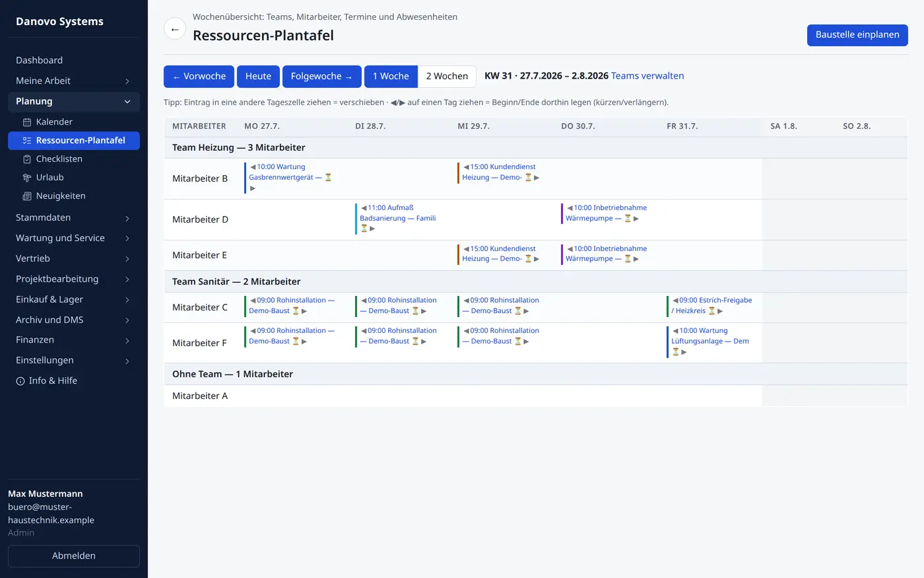Screen dimensions: 924x578
Task: Click hourglass on Mitarbeiter D's Aufmaß Badsanierung entry
Action: (x=364, y=229)
